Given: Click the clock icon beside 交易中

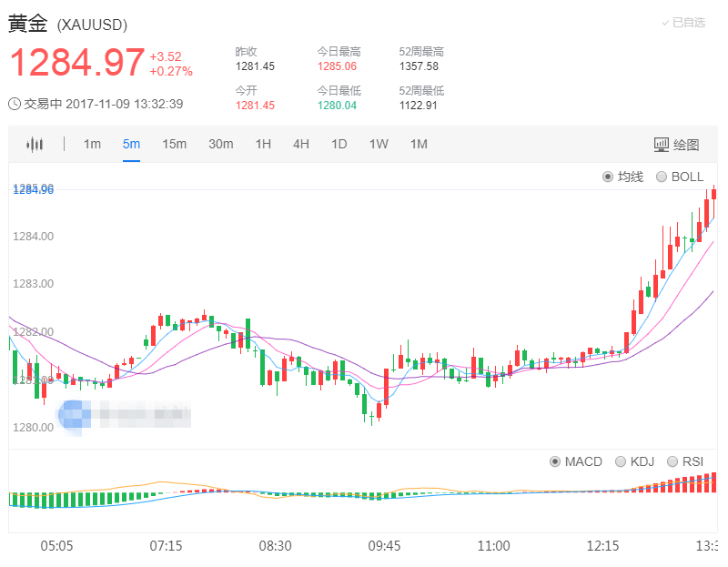Looking at the screenshot, I should (x=13, y=104).
